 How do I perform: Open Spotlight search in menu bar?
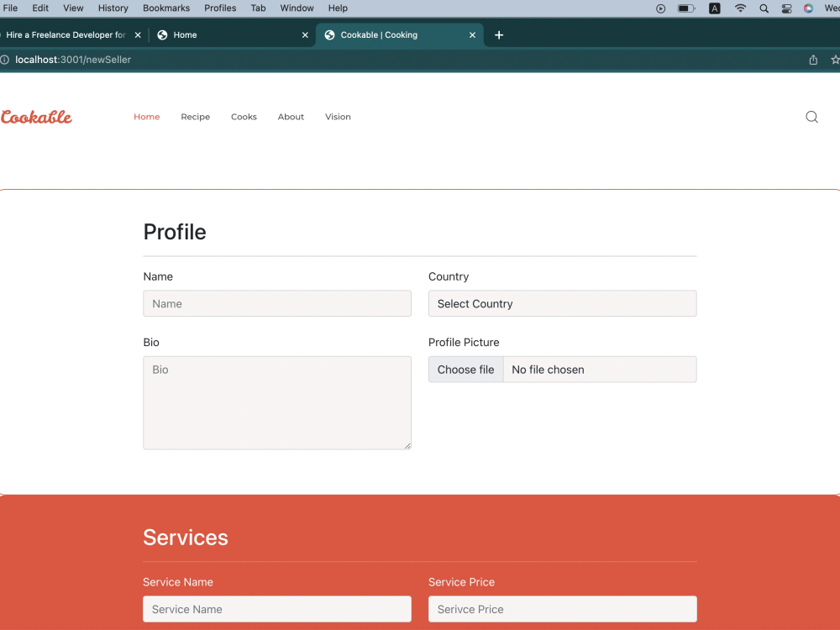[x=764, y=8]
